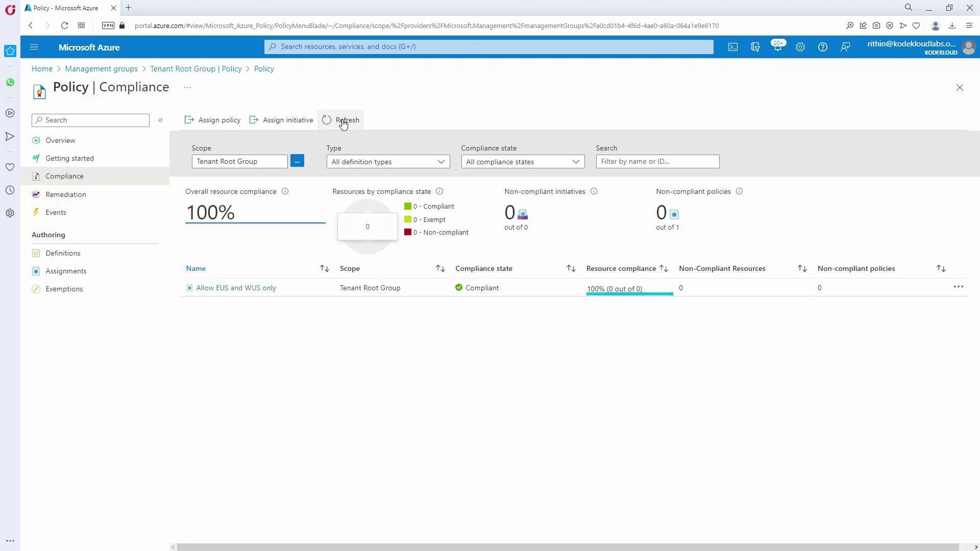This screenshot has height=551, width=980.
Task: Expand the Type definition dropdown
Action: (x=388, y=162)
